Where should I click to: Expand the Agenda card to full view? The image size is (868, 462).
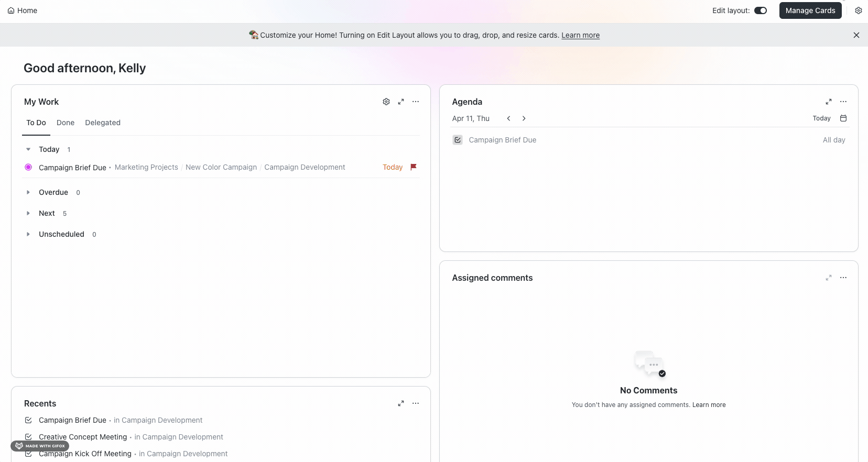[829, 102]
